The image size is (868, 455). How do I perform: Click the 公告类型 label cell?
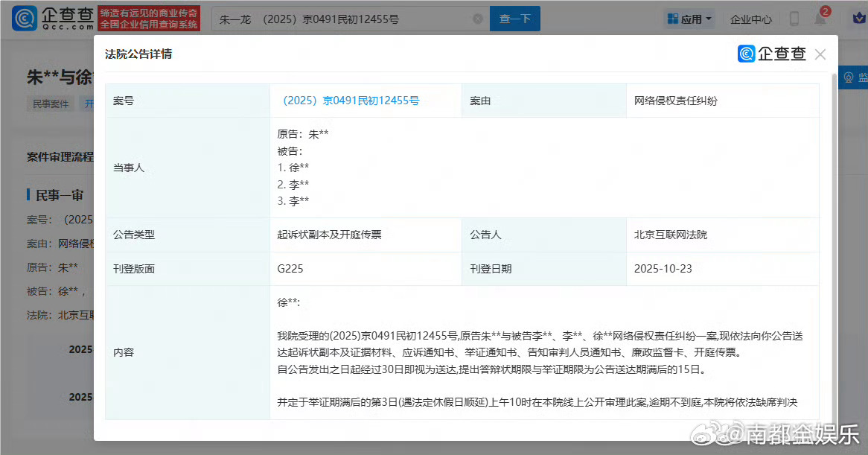(x=187, y=235)
